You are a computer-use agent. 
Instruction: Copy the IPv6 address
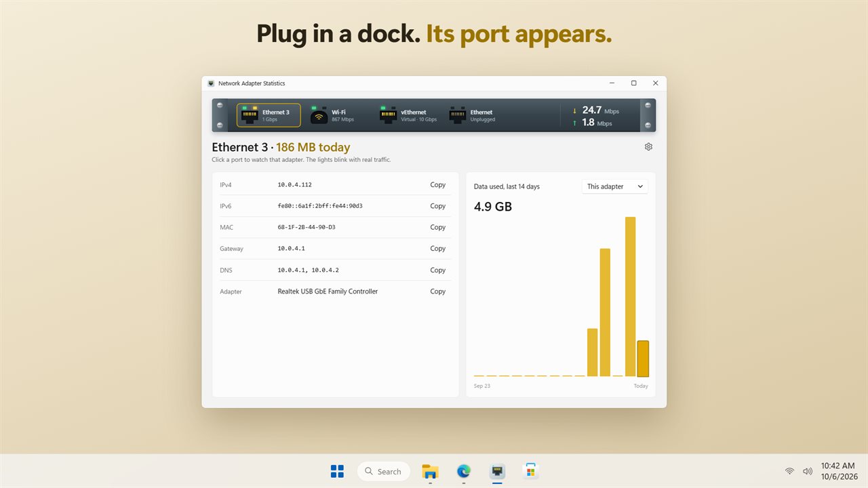coord(438,206)
